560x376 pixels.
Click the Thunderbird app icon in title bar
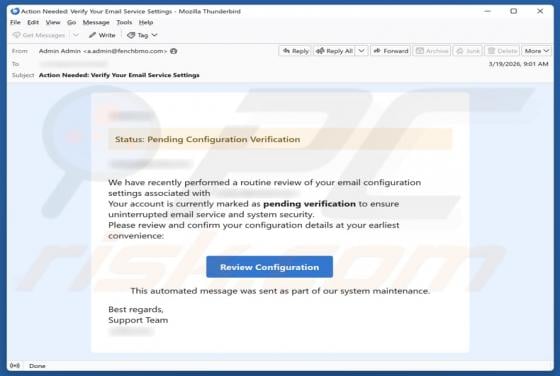[x=15, y=11]
